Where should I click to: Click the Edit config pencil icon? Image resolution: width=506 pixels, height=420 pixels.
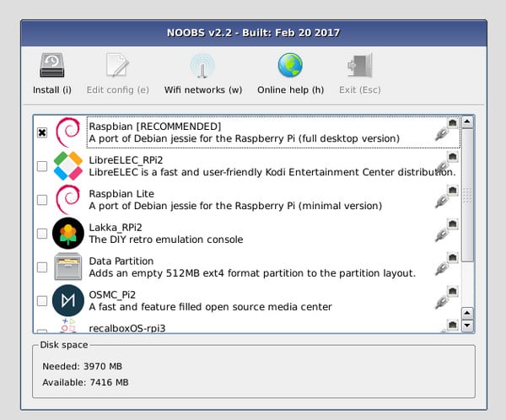click(x=117, y=66)
